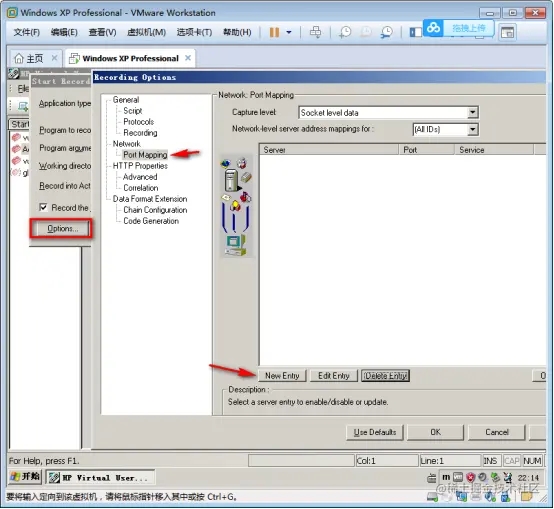Click the VuGen application icon in the title bar

point(14,74)
